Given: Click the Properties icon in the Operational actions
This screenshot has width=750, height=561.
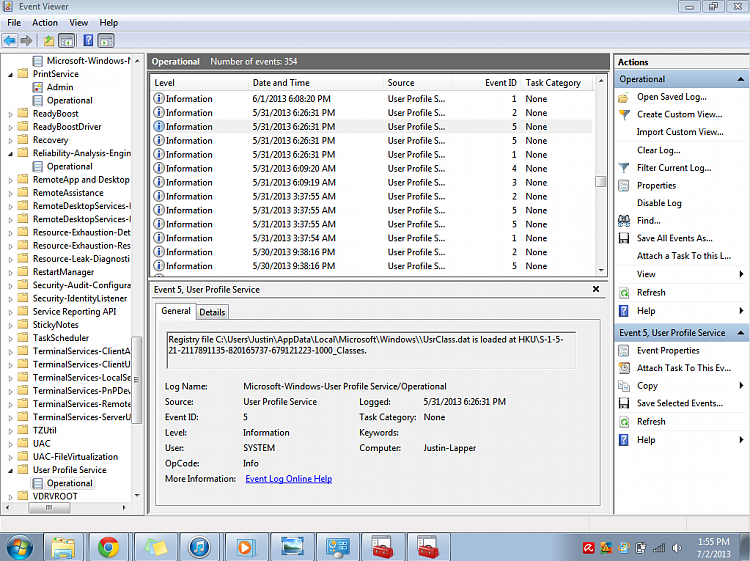Looking at the screenshot, I should pos(624,186).
